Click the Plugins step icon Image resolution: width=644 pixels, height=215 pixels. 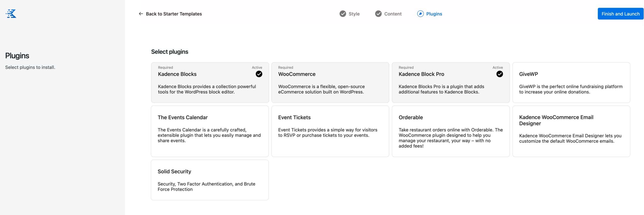[x=420, y=14]
